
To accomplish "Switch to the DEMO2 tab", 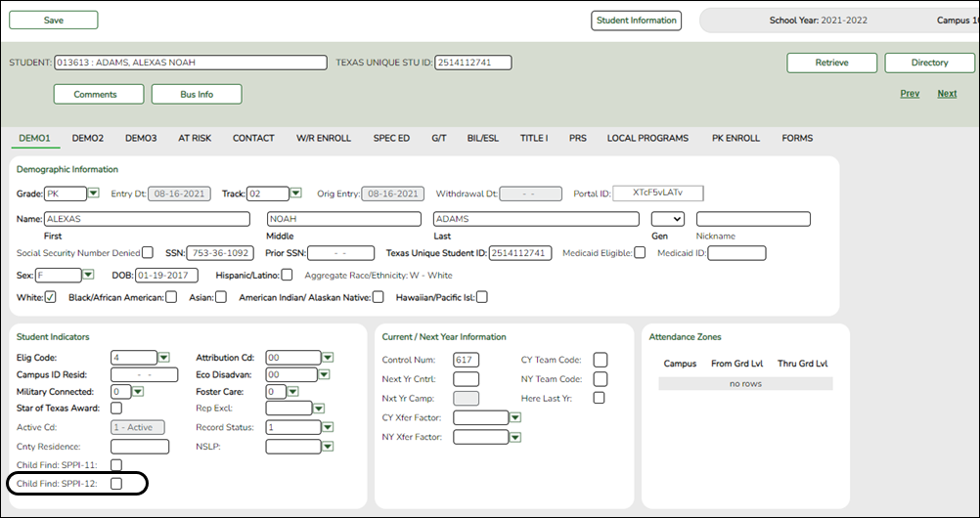I will [88, 138].
